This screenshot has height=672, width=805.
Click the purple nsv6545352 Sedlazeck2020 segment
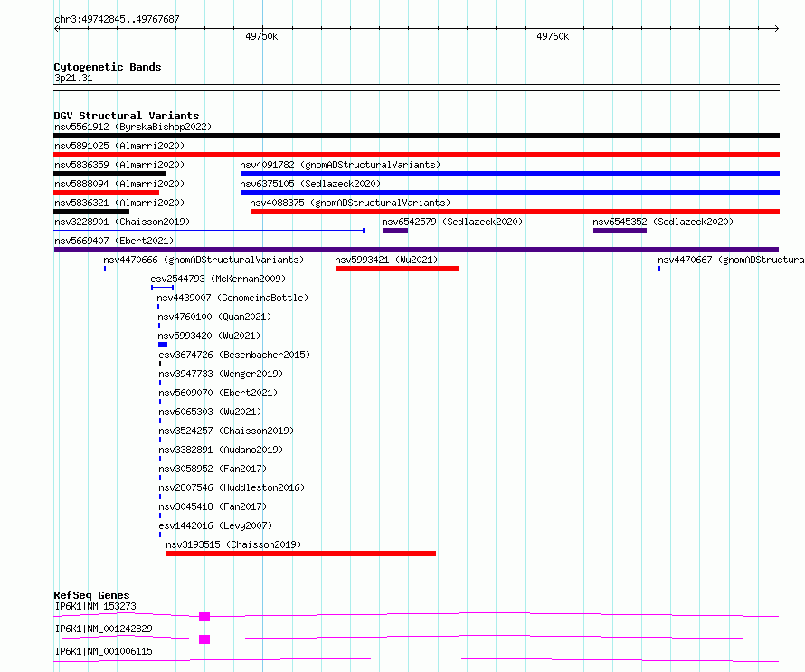[x=620, y=231]
